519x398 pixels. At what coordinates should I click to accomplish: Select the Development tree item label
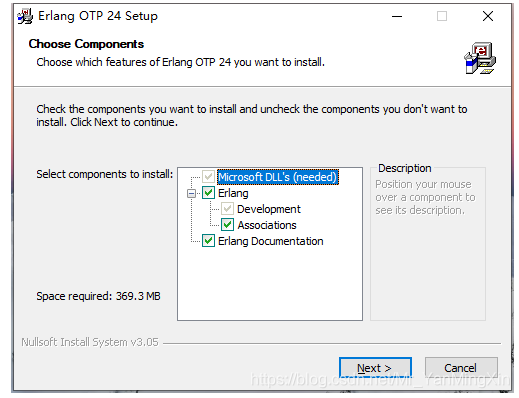pos(269,209)
